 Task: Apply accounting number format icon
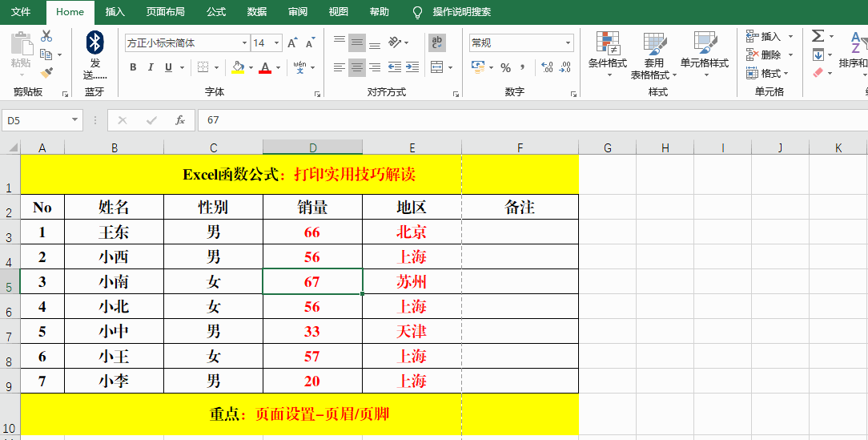(478, 67)
